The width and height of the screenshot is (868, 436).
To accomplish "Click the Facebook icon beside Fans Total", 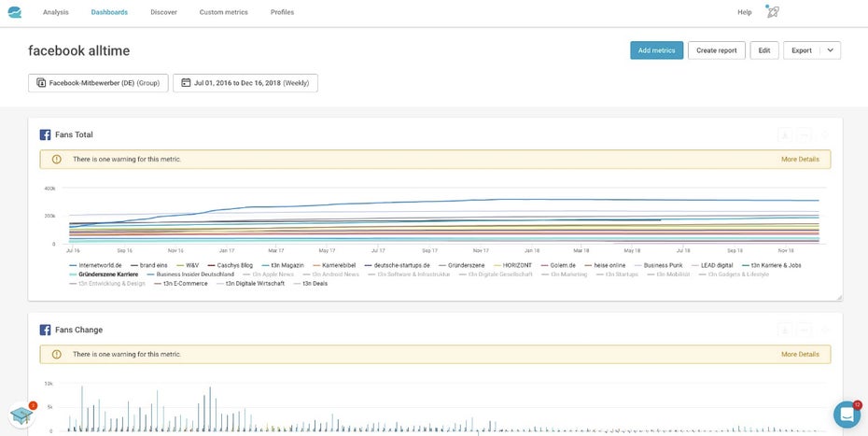I will point(46,134).
